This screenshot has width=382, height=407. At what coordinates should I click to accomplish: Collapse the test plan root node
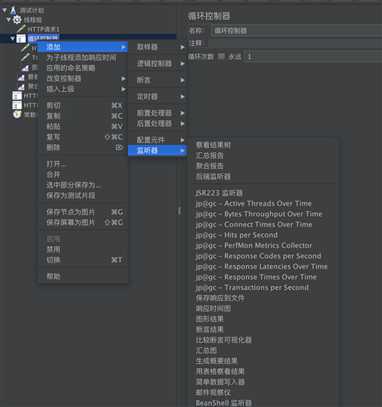point(4,11)
